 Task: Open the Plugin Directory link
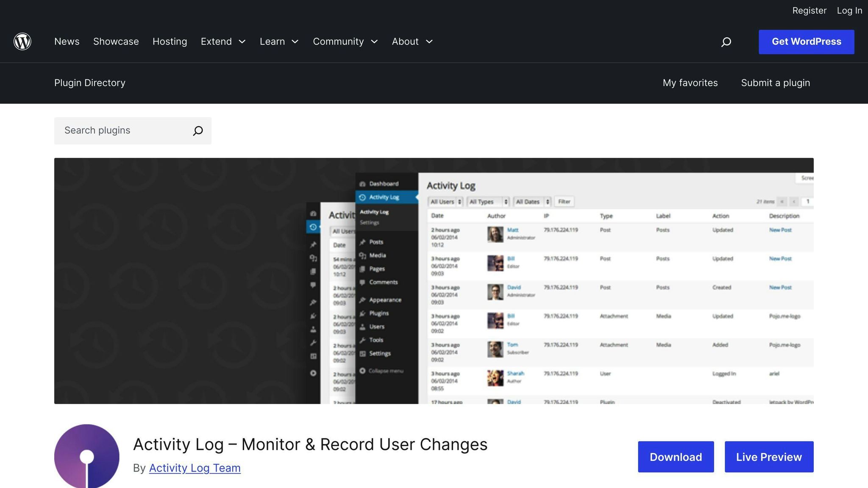[90, 83]
